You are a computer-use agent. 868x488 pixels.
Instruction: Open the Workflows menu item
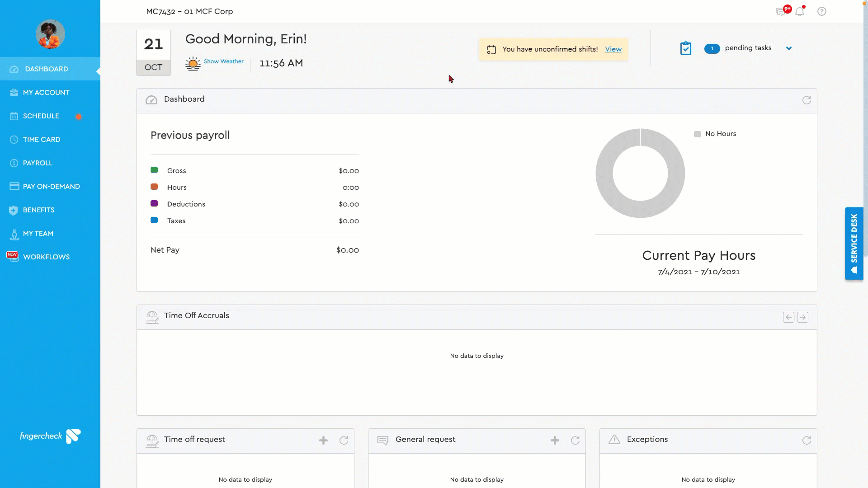[46, 257]
